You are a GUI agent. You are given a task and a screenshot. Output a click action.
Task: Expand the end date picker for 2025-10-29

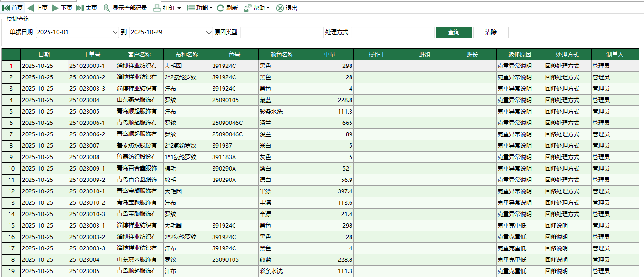(x=209, y=32)
